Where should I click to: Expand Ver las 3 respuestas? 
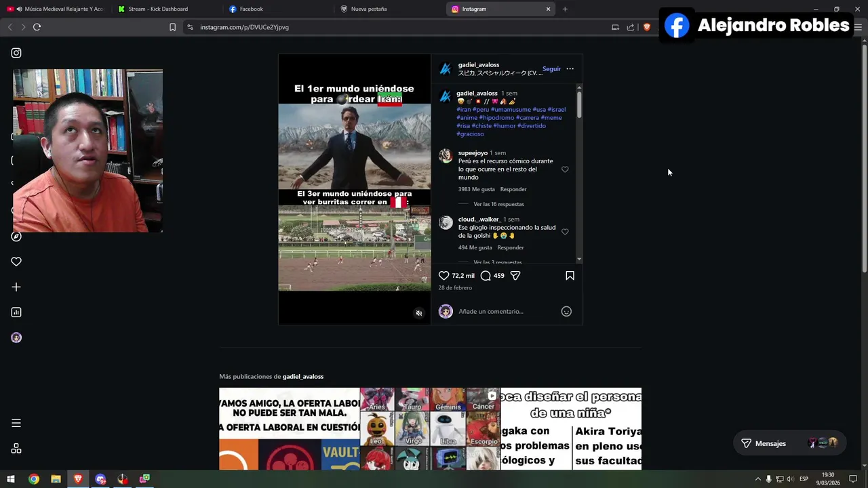click(498, 262)
